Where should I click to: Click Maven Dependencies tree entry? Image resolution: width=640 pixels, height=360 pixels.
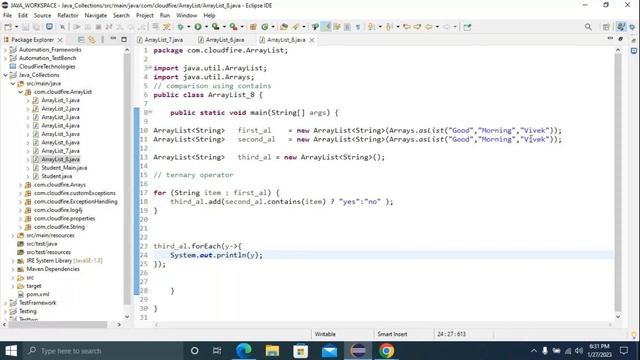pos(53,269)
